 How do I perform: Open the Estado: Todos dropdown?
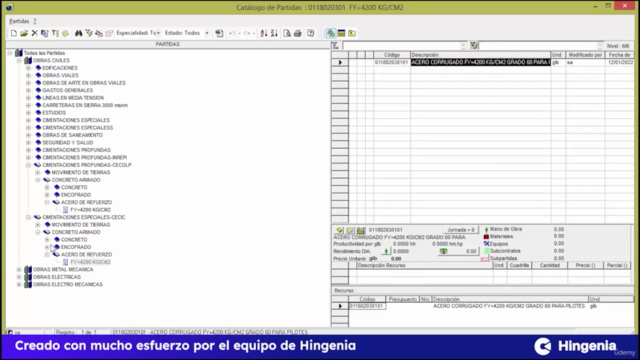coord(207,33)
